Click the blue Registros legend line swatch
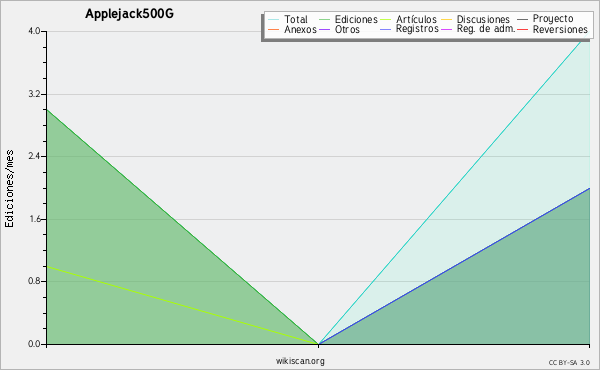The width and height of the screenshot is (600, 370). 385,29
